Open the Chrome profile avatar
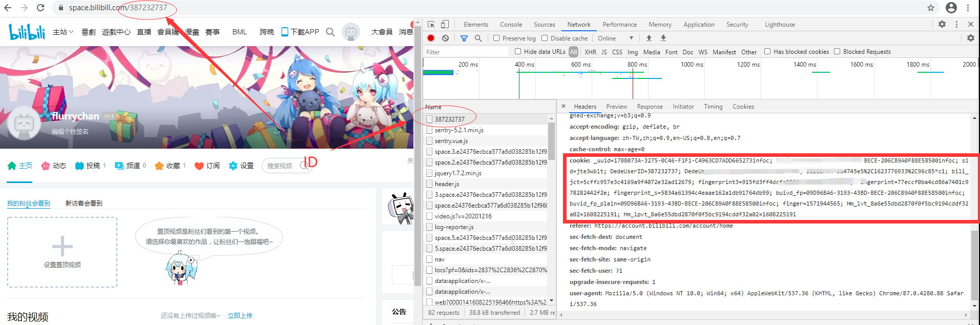 pos(951,8)
